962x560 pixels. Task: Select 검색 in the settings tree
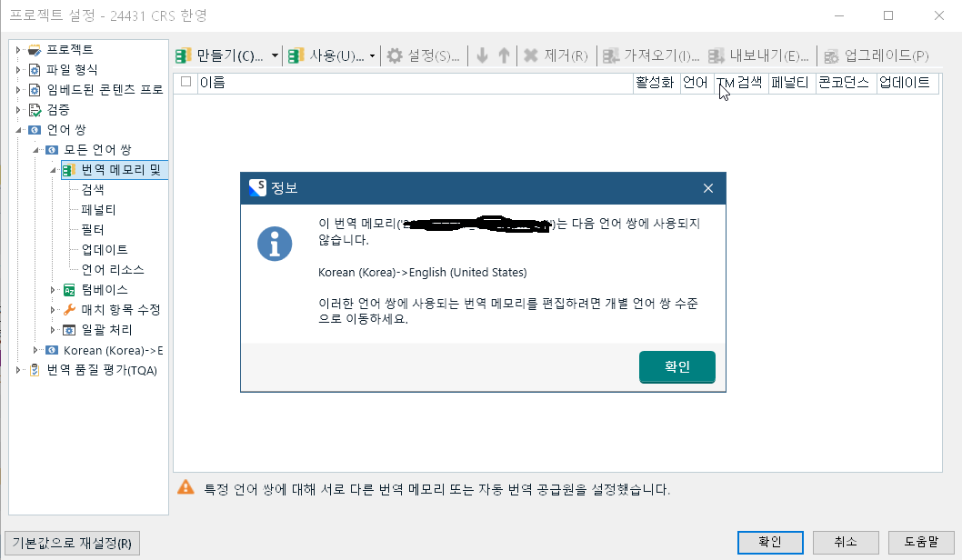(x=93, y=190)
